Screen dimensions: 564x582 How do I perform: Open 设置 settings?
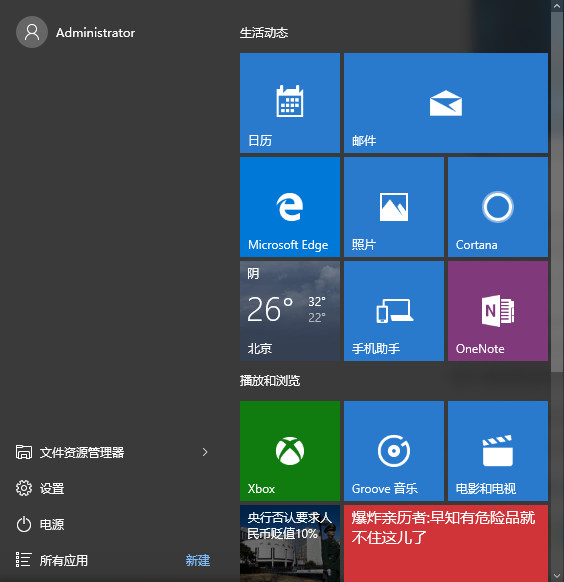click(x=52, y=488)
